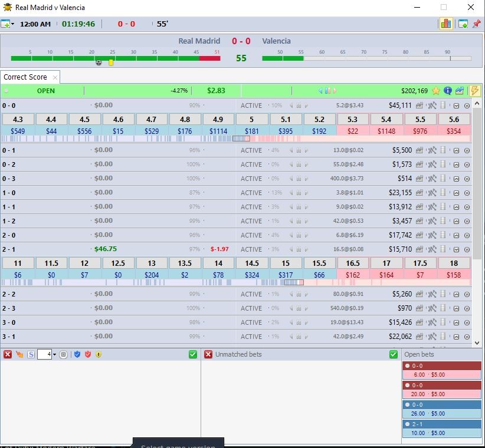Viewport: 485px width, 448px height.
Task: Expand the 1 - 1 row ladder
Action: tap(456, 207)
